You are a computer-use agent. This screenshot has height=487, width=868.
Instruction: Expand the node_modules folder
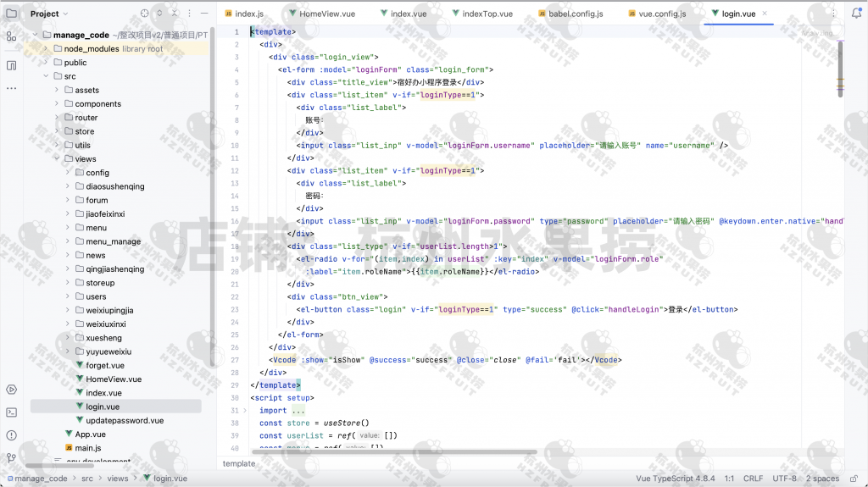click(46, 49)
